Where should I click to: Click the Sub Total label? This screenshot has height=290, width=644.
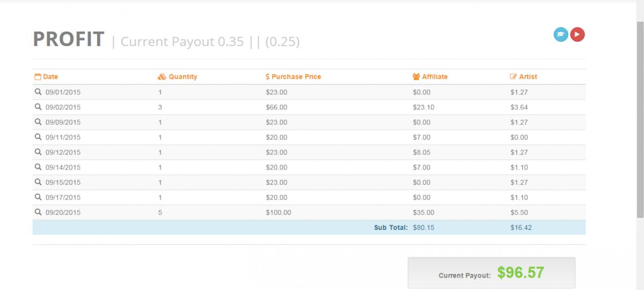(391, 227)
